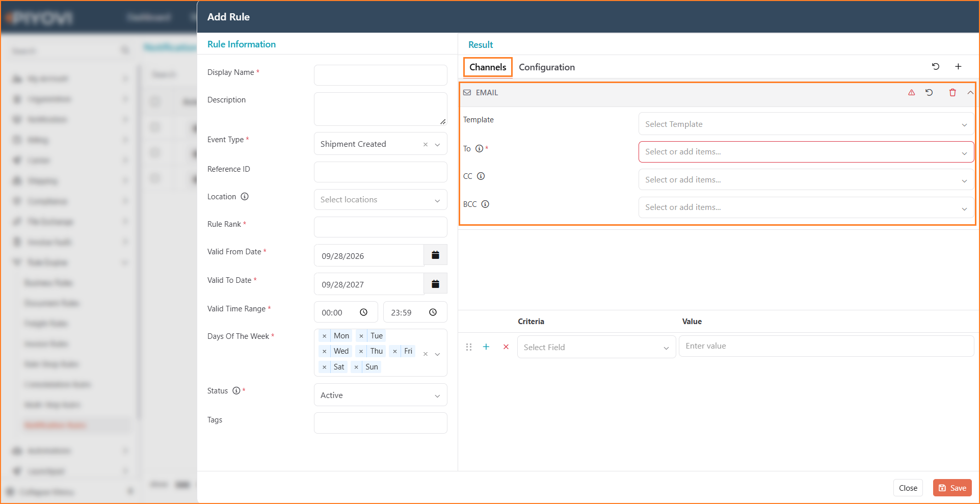Click the Reference ID input field
Viewport: 980px width, 504px height.
(x=381, y=172)
